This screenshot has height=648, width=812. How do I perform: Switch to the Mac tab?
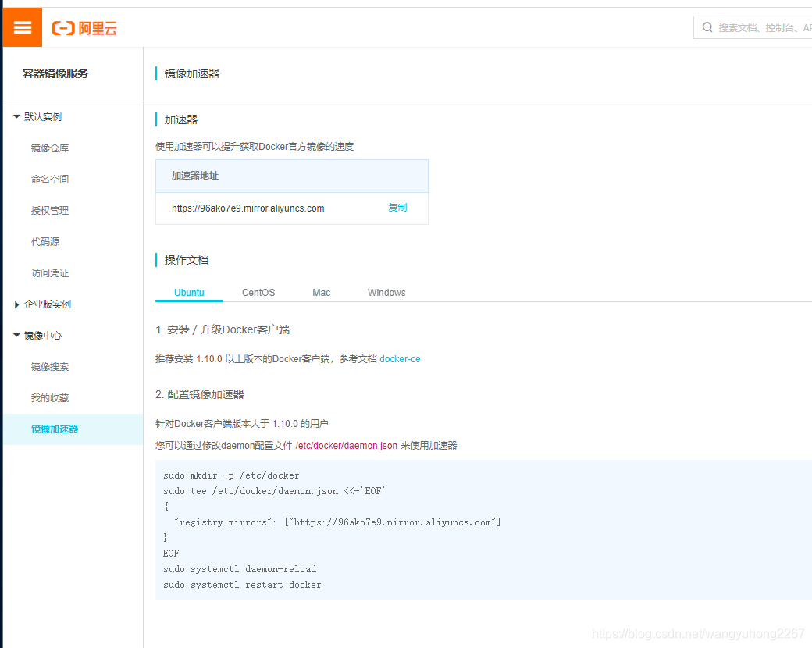(x=321, y=293)
